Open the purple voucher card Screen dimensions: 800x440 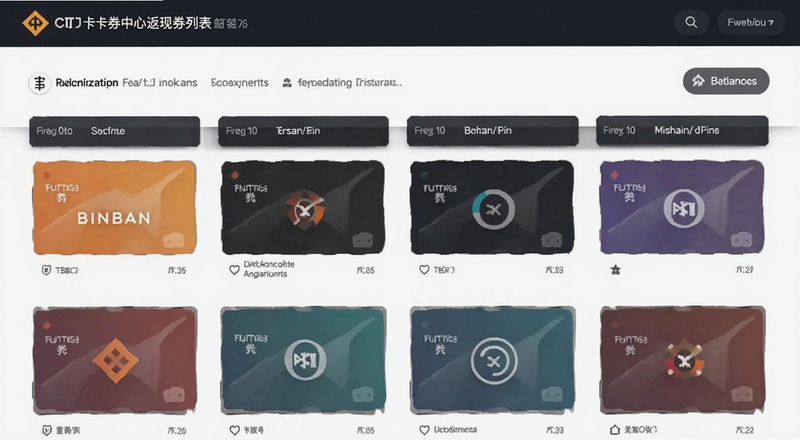tap(682, 207)
